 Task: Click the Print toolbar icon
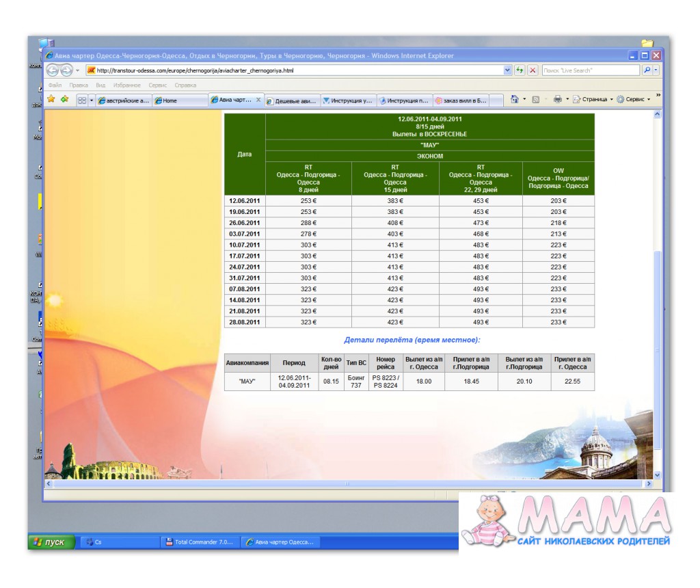(x=557, y=99)
